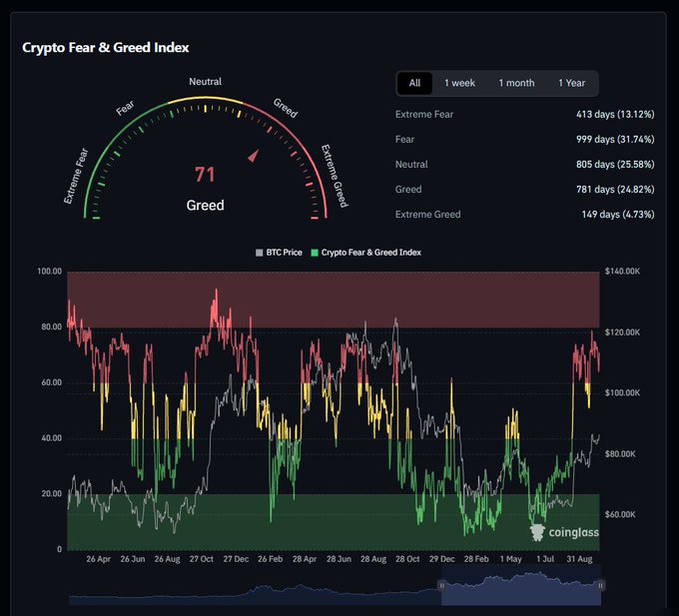Toggle BTC Price legend series
Image resolution: width=679 pixels, height=616 pixels.
[279, 253]
